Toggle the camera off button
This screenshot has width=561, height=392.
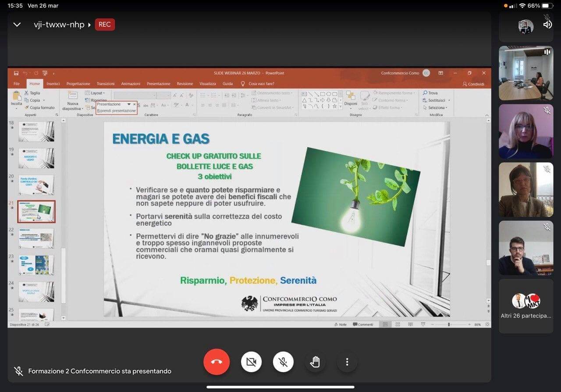(x=251, y=362)
